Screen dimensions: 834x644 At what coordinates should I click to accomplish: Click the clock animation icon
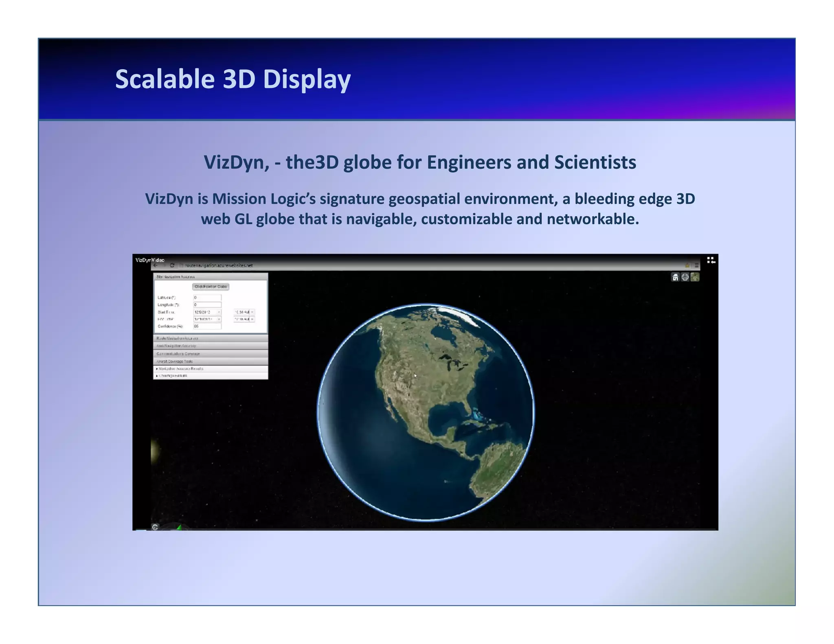(155, 527)
